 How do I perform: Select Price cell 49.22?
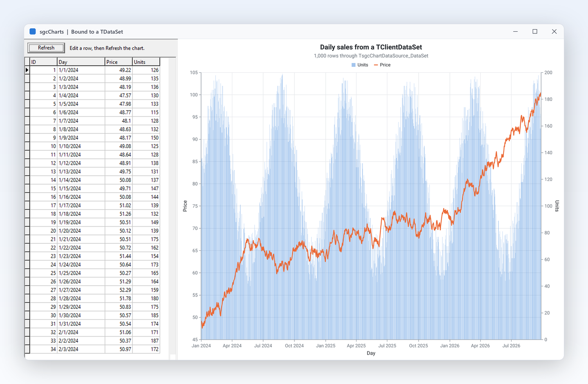coord(119,70)
